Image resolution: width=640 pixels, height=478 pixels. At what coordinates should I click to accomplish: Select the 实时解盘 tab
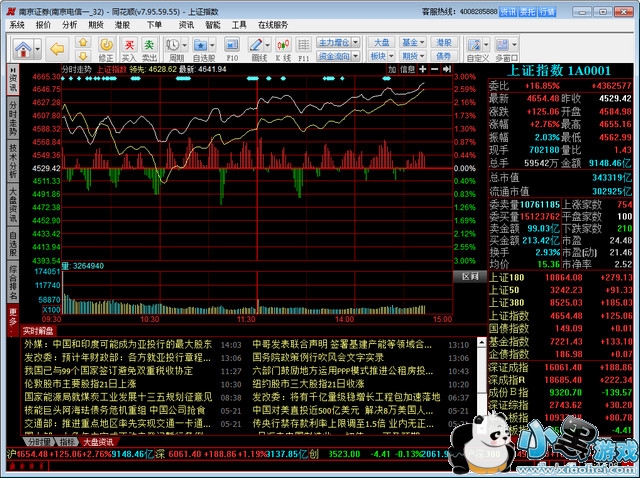point(38,331)
